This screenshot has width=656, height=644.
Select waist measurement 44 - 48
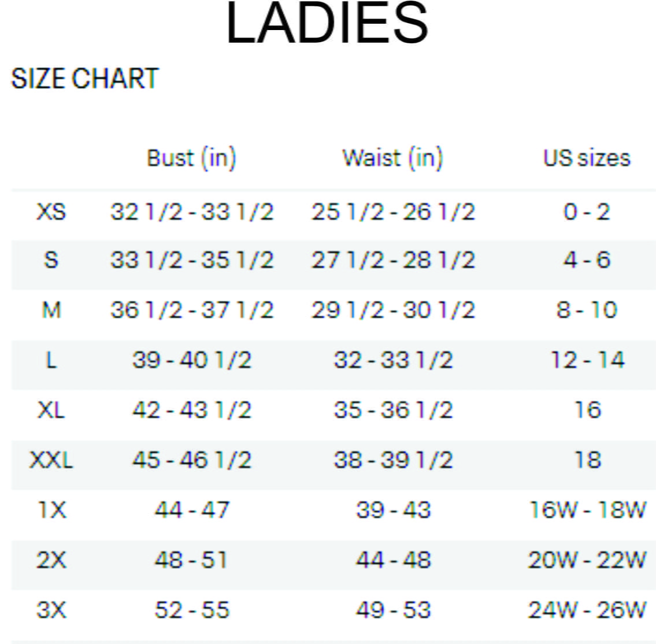click(393, 560)
